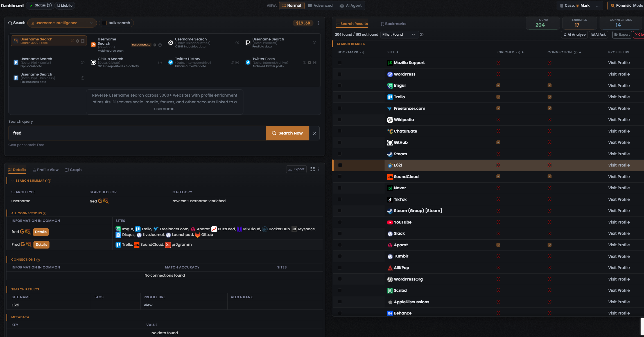Click help icon by Bookmark column header
The width and height of the screenshot is (644, 337).
(x=362, y=53)
